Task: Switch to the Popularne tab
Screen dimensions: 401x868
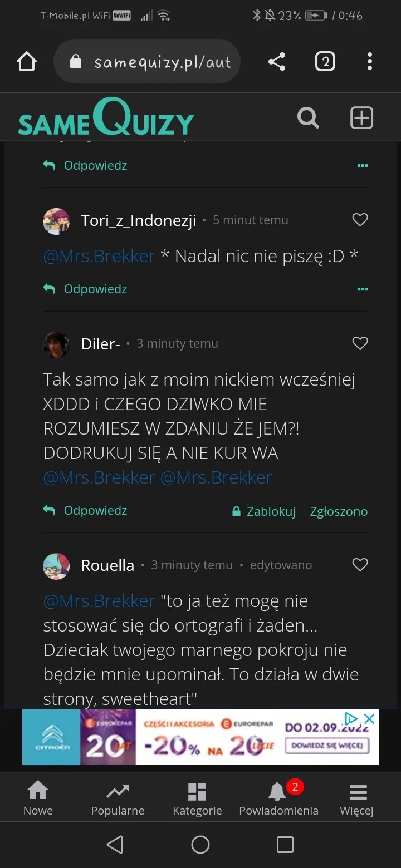Action: click(118, 799)
